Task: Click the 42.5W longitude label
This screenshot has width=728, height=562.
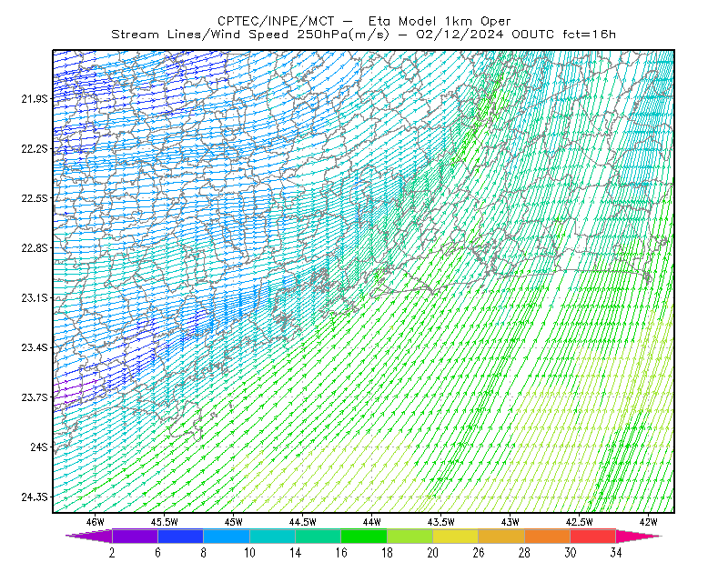Action: click(580, 522)
